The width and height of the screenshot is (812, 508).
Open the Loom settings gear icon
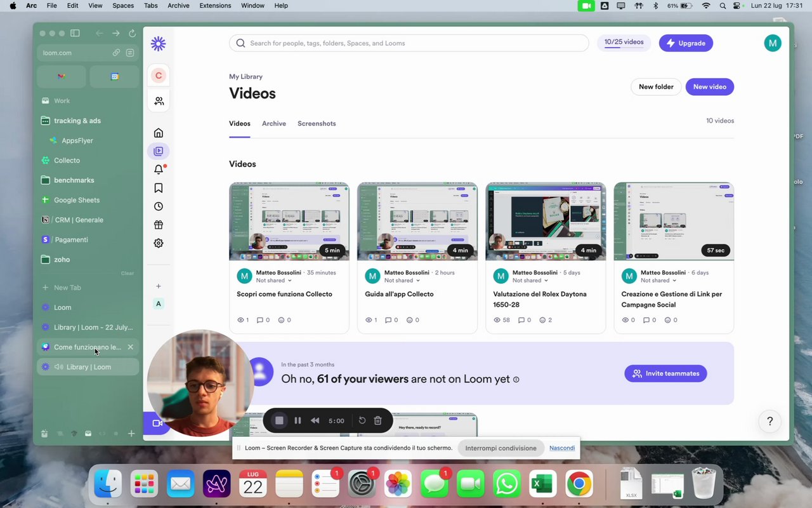click(x=159, y=243)
